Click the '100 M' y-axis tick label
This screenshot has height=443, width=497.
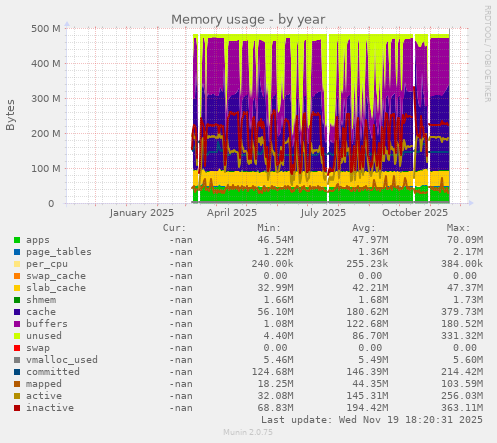pyautogui.click(x=46, y=169)
